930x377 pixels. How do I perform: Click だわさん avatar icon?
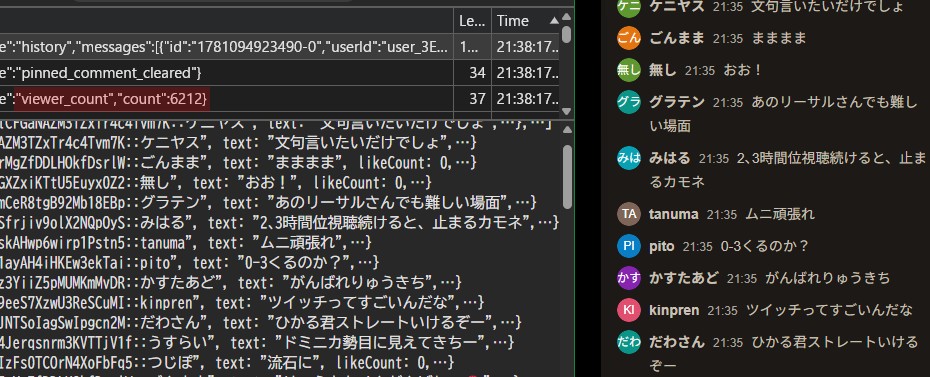(629, 342)
